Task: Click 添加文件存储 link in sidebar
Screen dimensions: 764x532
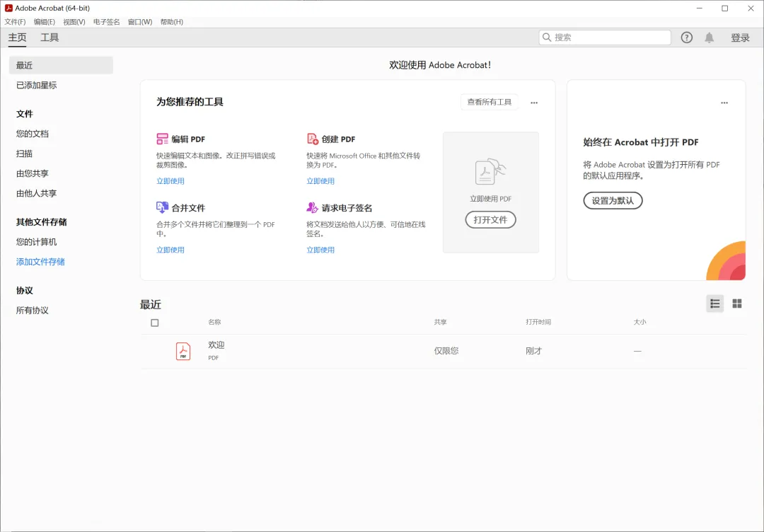Action: (x=40, y=262)
